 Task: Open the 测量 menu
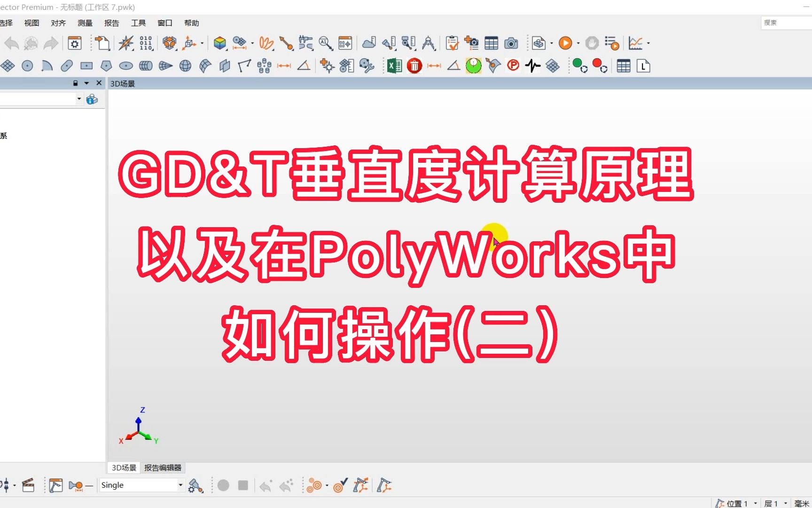click(85, 23)
